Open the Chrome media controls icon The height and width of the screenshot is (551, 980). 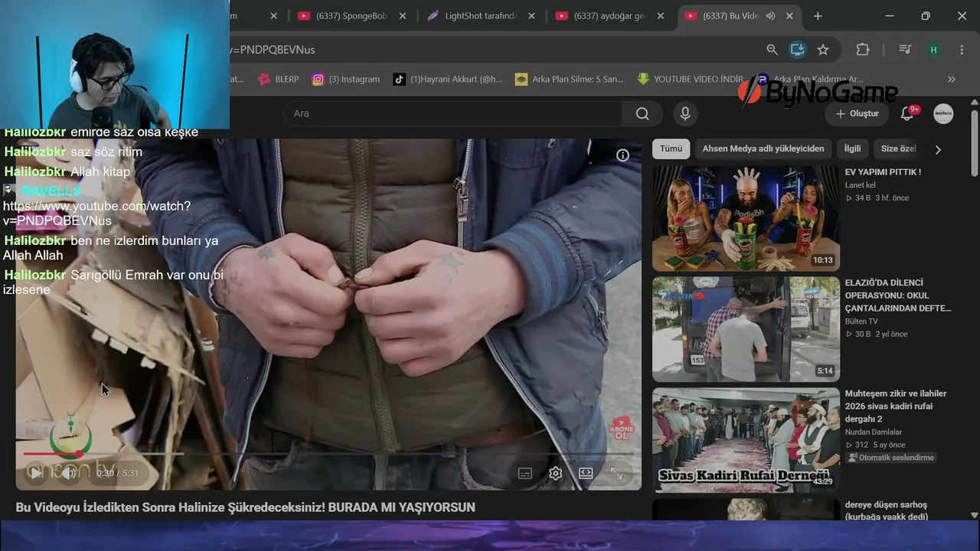coord(905,50)
